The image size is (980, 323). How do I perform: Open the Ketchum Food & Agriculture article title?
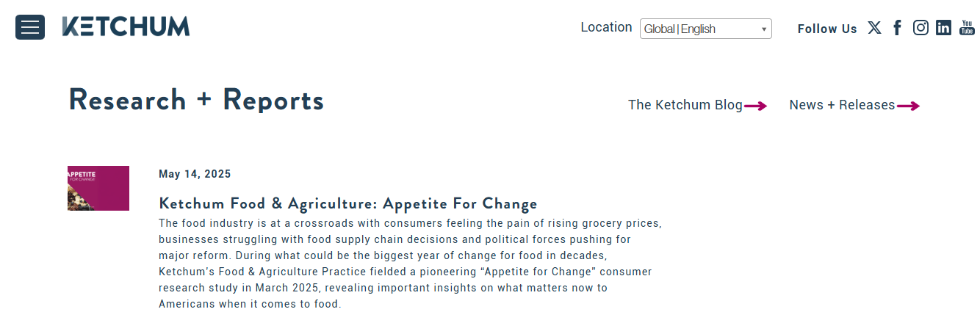coord(348,203)
